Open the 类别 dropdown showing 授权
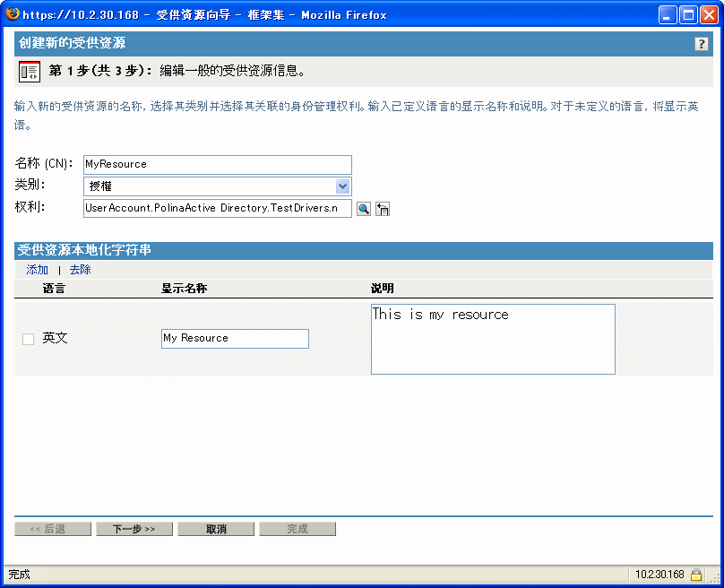This screenshot has height=588, width=724. pyautogui.click(x=215, y=186)
